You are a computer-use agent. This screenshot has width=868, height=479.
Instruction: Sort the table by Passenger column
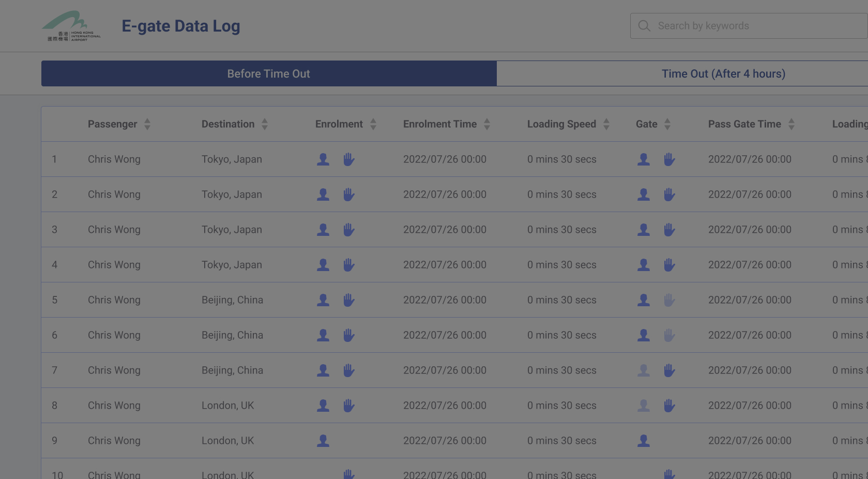(147, 124)
